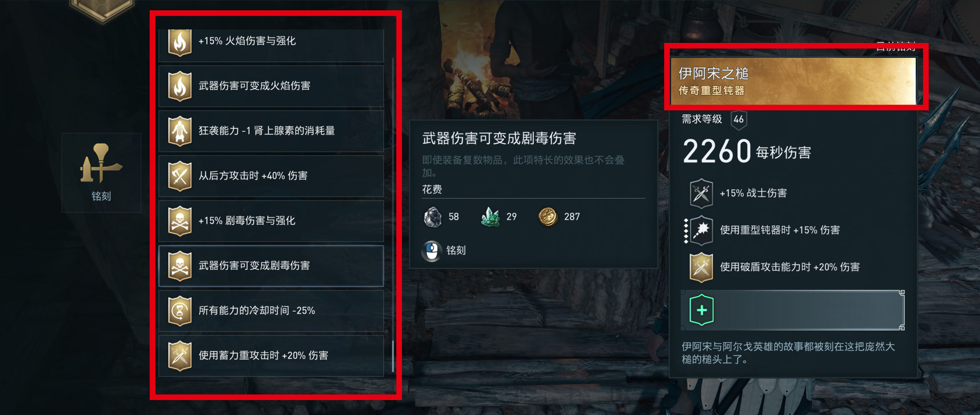Click the engraving list scrollbar thumb
This screenshot has width=980, height=415.
[393, 356]
